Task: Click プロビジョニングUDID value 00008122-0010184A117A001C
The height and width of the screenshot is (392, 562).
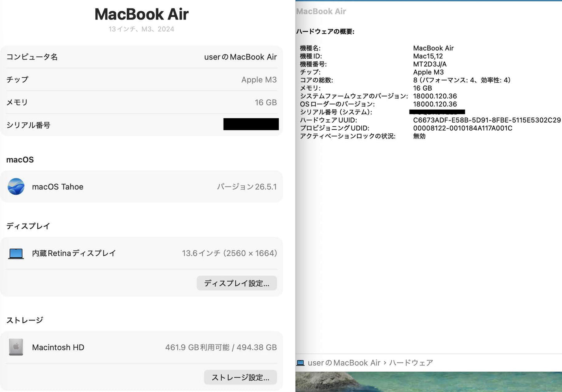Action: tap(463, 128)
